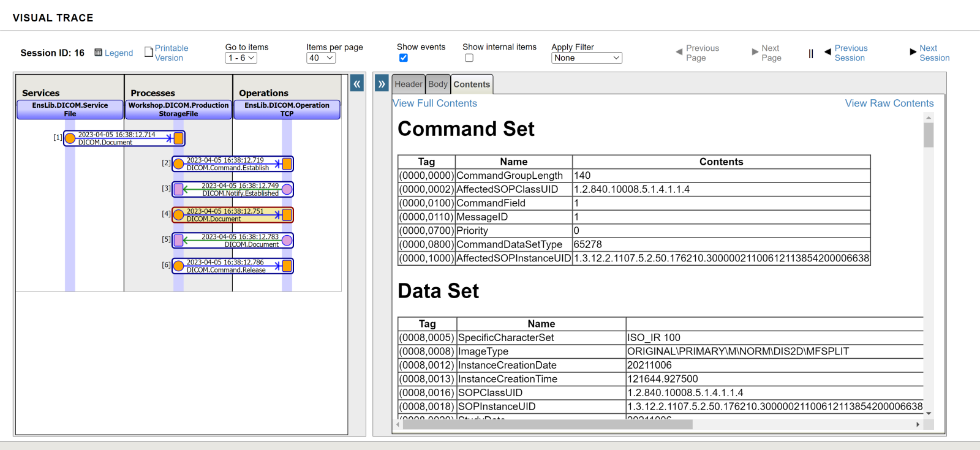Click the orange circle of message 1
Viewport: 980px width, 450px height.
pos(70,138)
